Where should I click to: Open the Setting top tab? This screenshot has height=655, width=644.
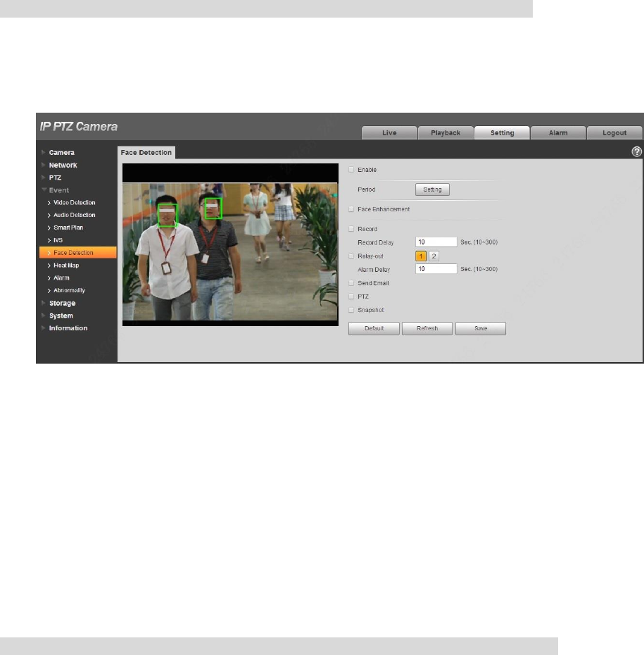click(x=502, y=133)
